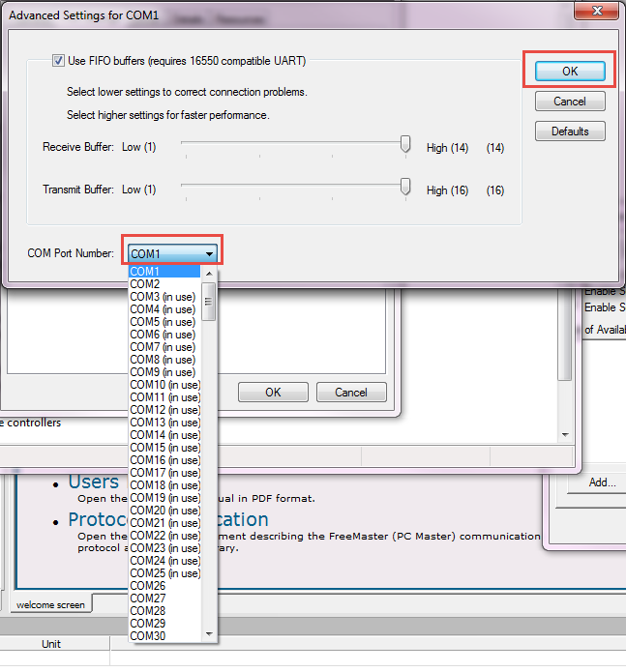
Task: Choose COM28 from the port list
Action: (164, 611)
